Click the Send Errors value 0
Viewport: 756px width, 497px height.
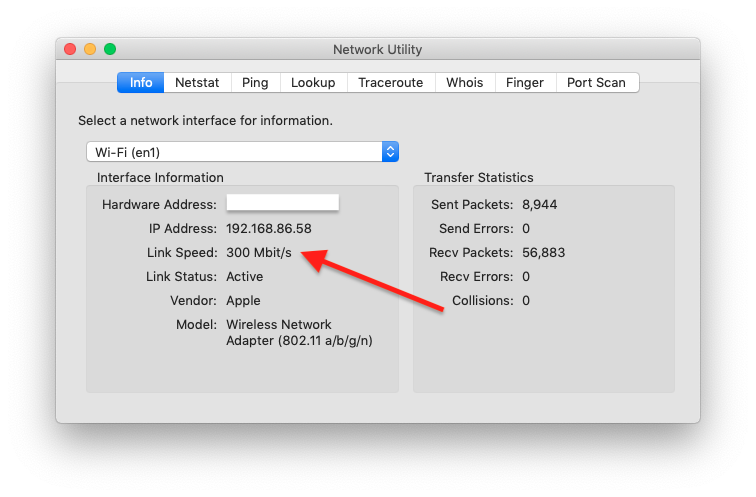526,228
